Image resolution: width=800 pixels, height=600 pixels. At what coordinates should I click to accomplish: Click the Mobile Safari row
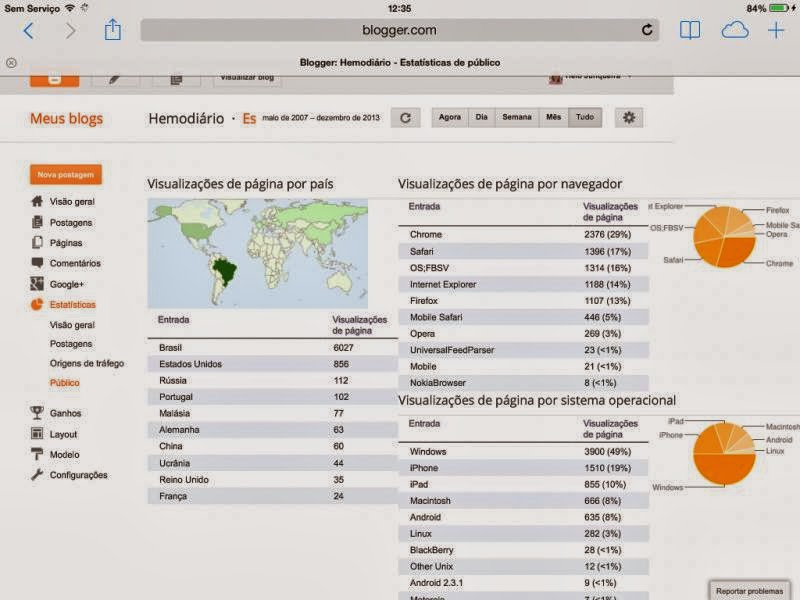tap(523, 317)
